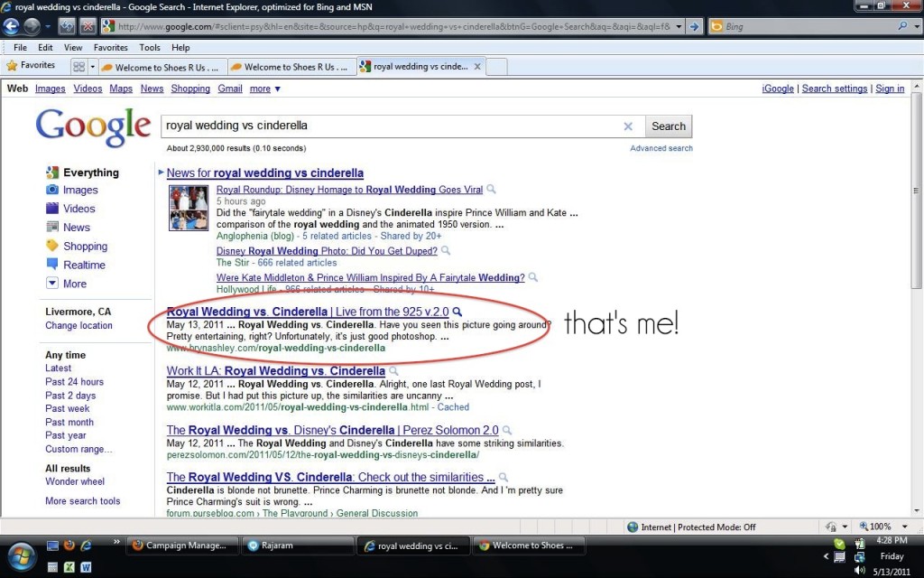Select the Shopping tag icon in sidebar
This screenshot has height=578, width=924.
(52, 246)
